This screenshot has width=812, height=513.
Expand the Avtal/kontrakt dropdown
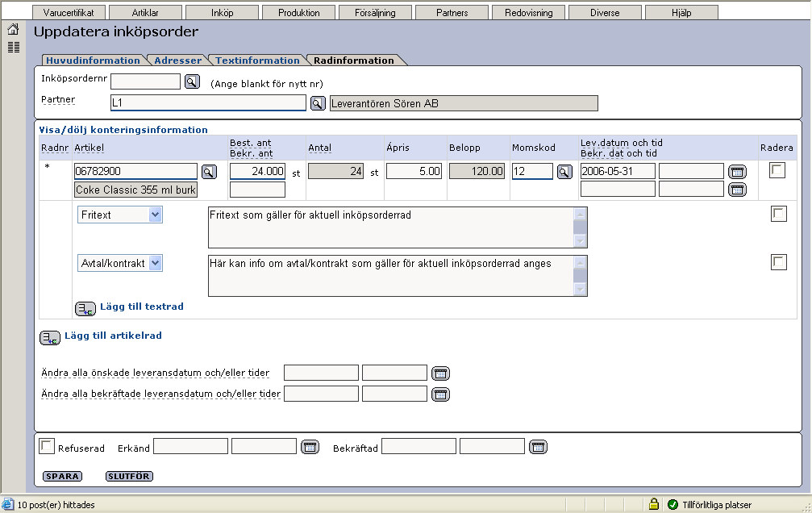(155, 263)
